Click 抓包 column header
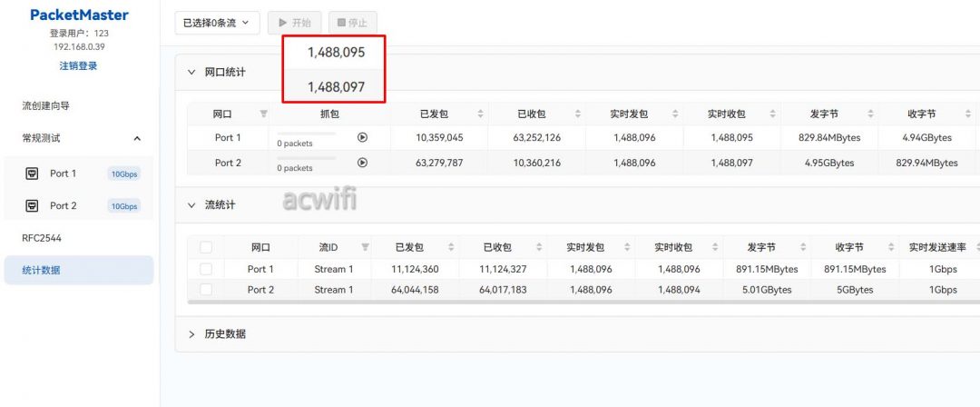980x407 pixels. click(329, 114)
